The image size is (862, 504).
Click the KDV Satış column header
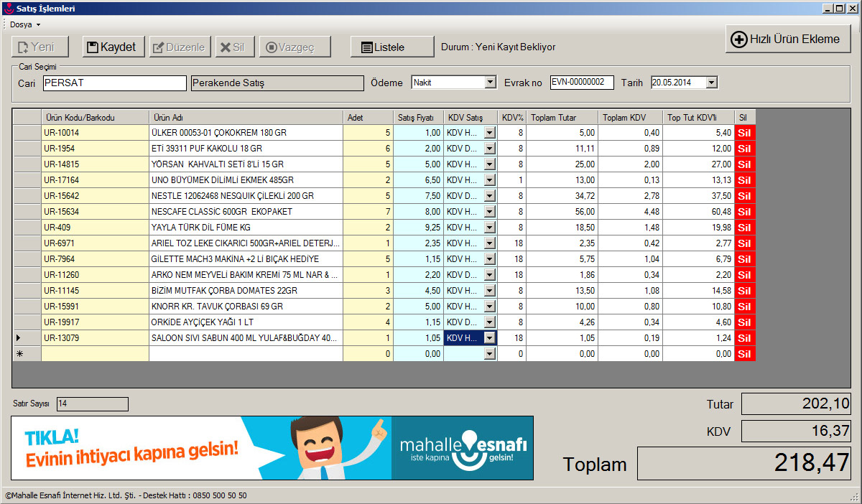tap(471, 117)
